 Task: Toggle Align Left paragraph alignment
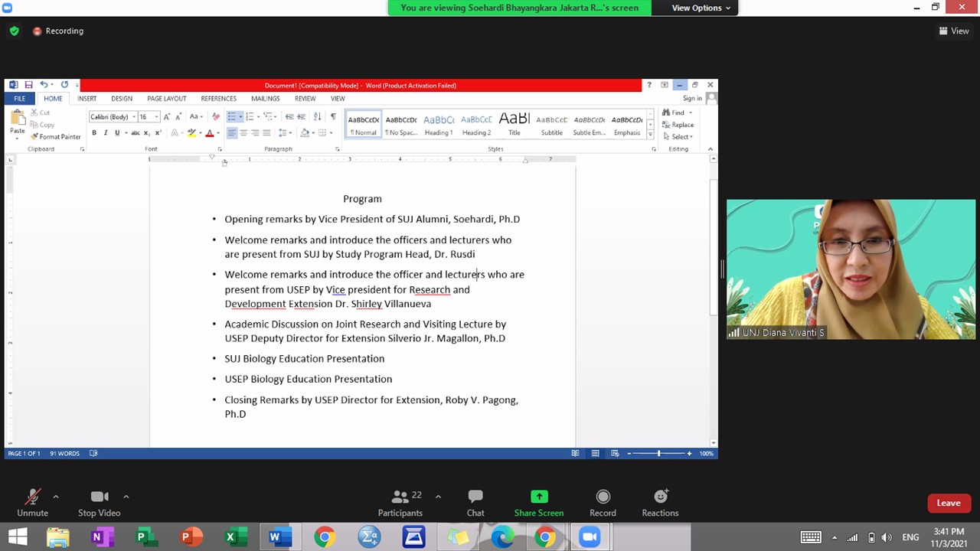[232, 132]
